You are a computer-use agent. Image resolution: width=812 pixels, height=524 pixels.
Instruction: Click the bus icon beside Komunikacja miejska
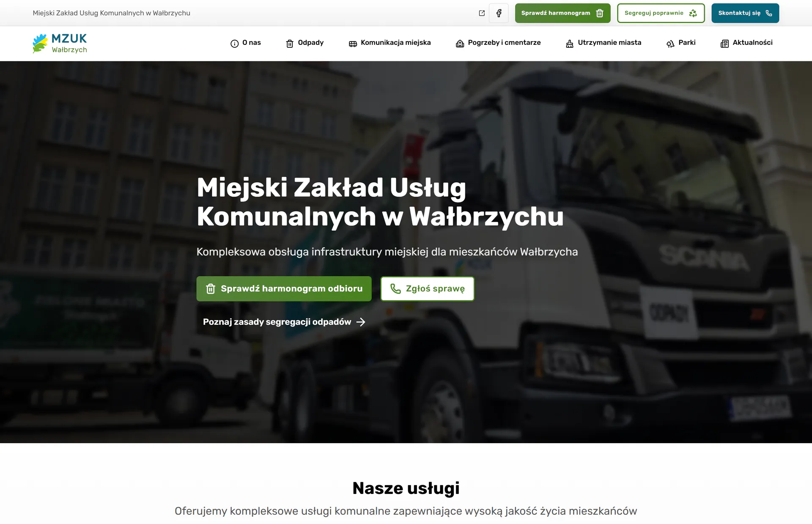(353, 44)
